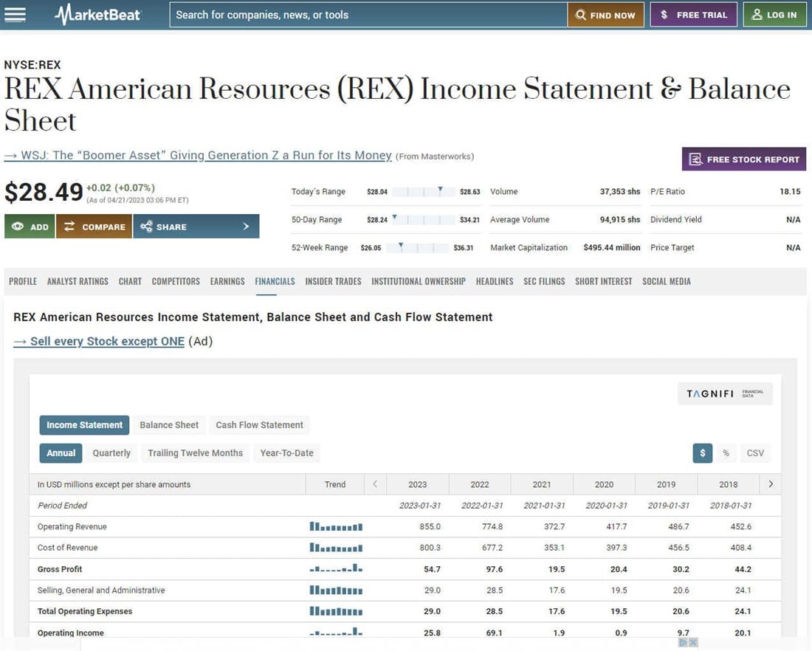The height and width of the screenshot is (651, 812).
Task: Click the 50-Day Range slider marker
Action: (395, 218)
